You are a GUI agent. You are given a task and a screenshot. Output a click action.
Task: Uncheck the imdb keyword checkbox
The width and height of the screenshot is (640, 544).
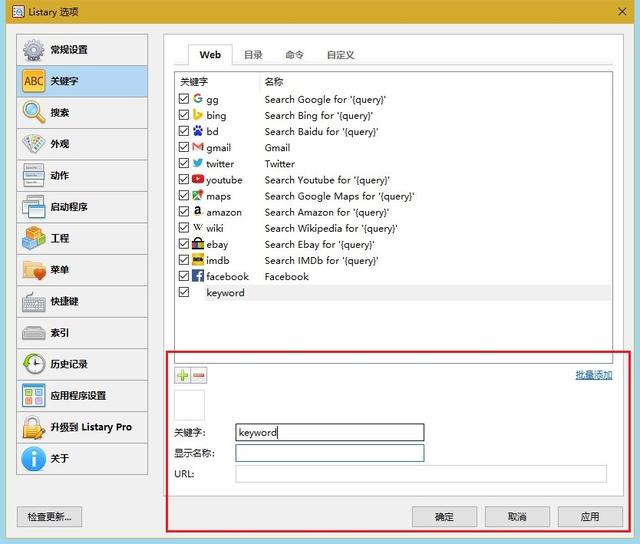point(184,260)
